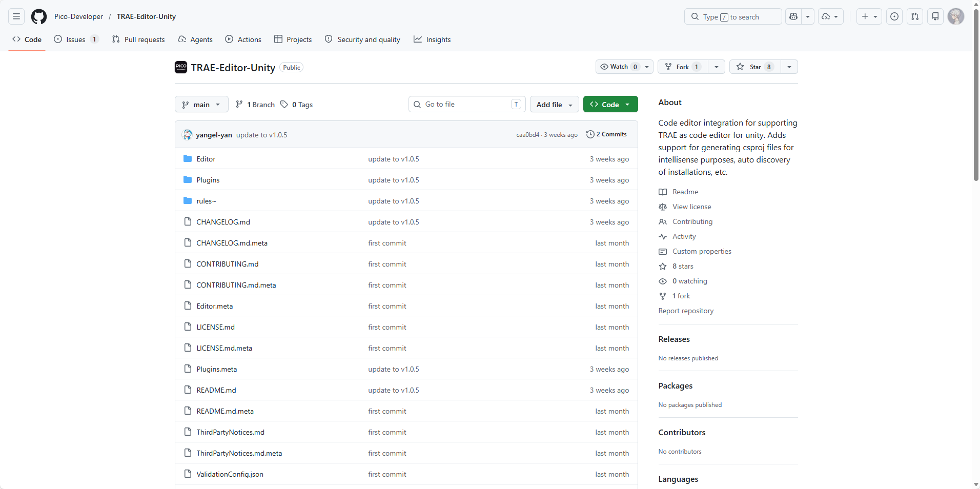Click the file icon beside ValidationConfig.json
The width and height of the screenshot is (980, 489).
[188, 474]
